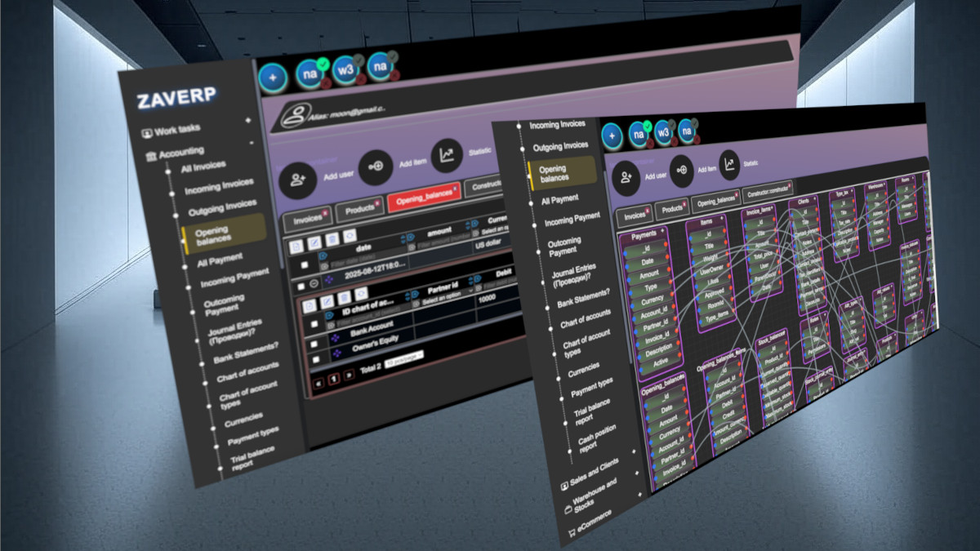Open the Partner id Select an option dropdown
Image resolution: width=980 pixels, height=551 pixels.
447,298
